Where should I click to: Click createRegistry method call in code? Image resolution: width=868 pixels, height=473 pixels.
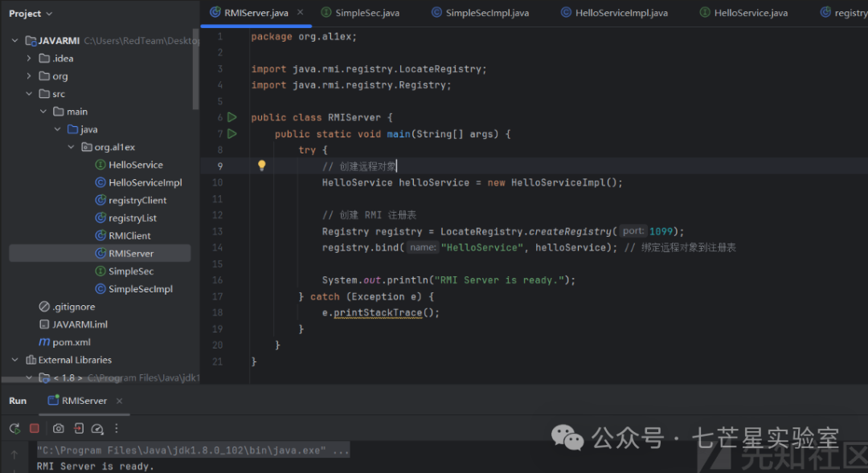[x=570, y=231]
